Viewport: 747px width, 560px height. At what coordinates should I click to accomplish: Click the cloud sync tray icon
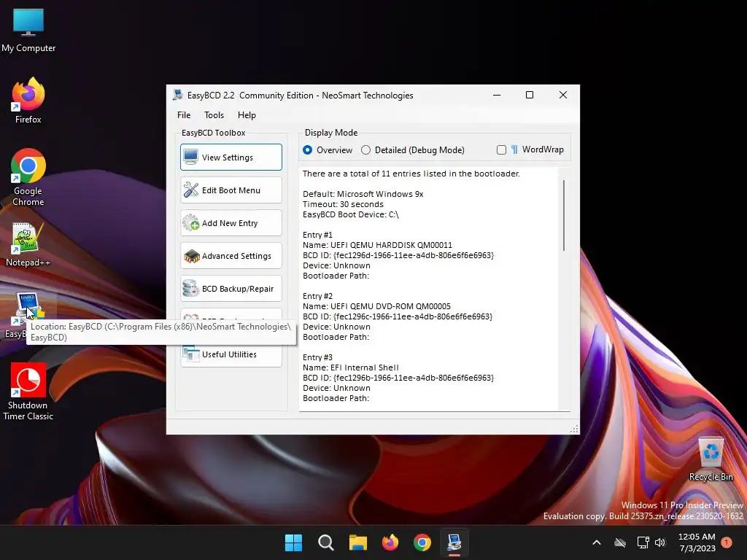coord(620,542)
